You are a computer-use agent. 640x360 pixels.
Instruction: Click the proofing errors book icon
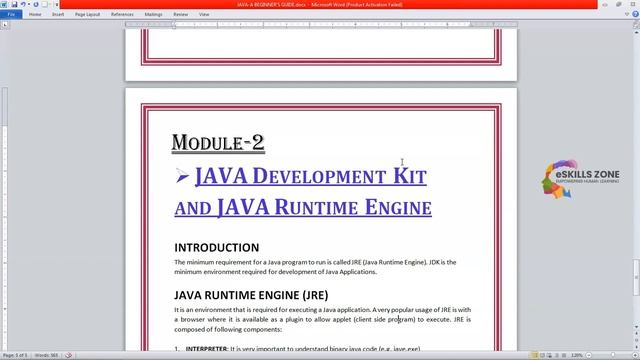(x=69, y=356)
